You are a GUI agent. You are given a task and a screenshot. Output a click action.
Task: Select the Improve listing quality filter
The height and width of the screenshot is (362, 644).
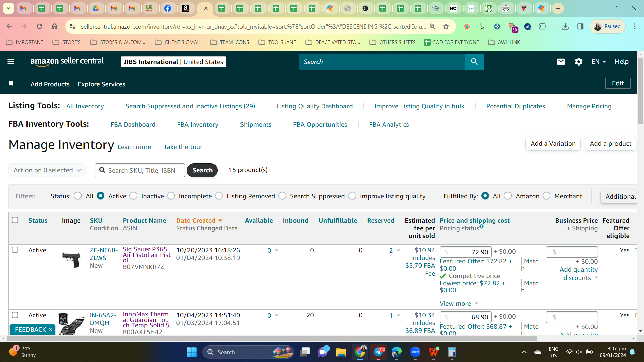[352, 196]
